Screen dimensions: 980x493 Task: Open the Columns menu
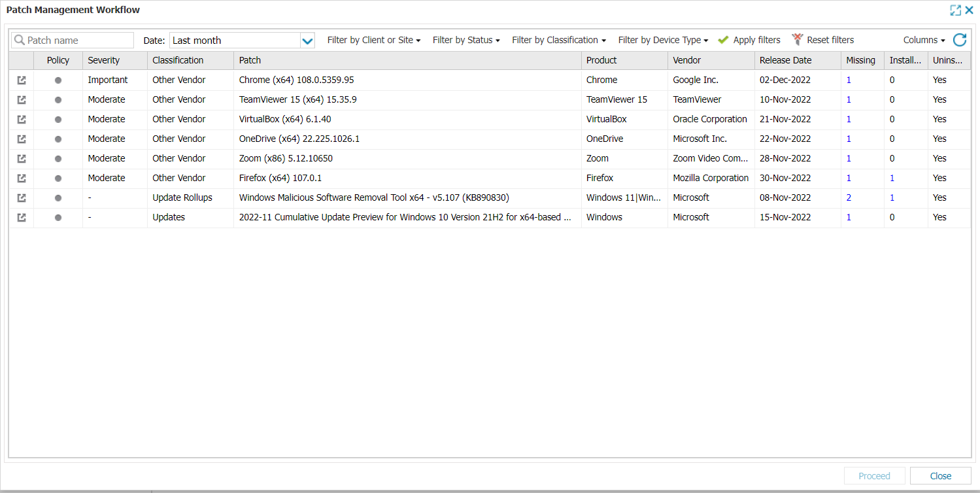(924, 40)
